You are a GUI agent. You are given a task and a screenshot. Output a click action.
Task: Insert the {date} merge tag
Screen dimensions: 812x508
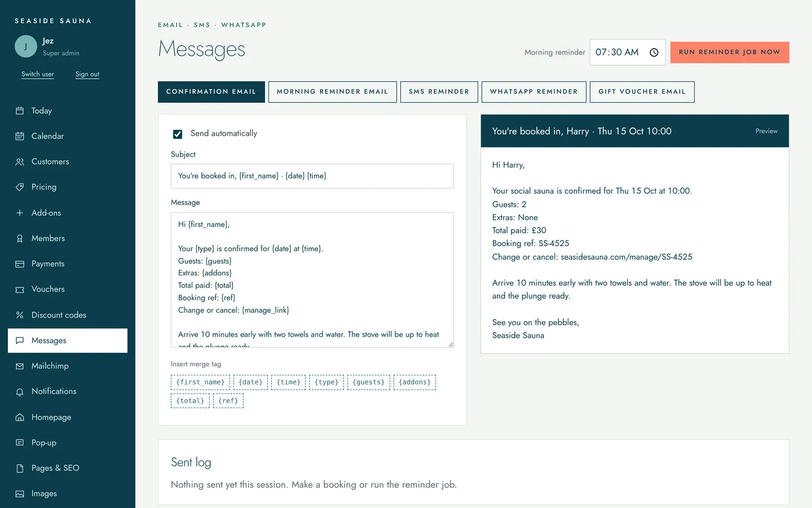[x=250, y=382]
